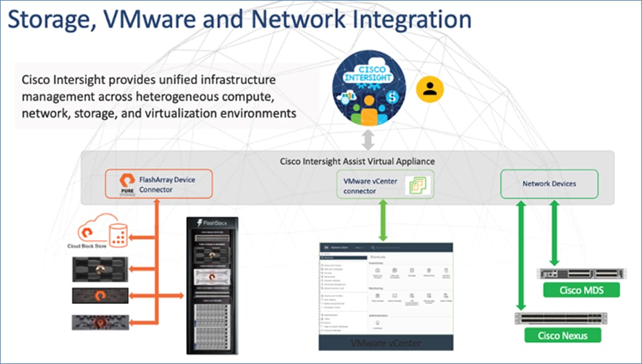The image size is (642, 364).
Task: Click the Network Devices box
Action: pos(549,184)
